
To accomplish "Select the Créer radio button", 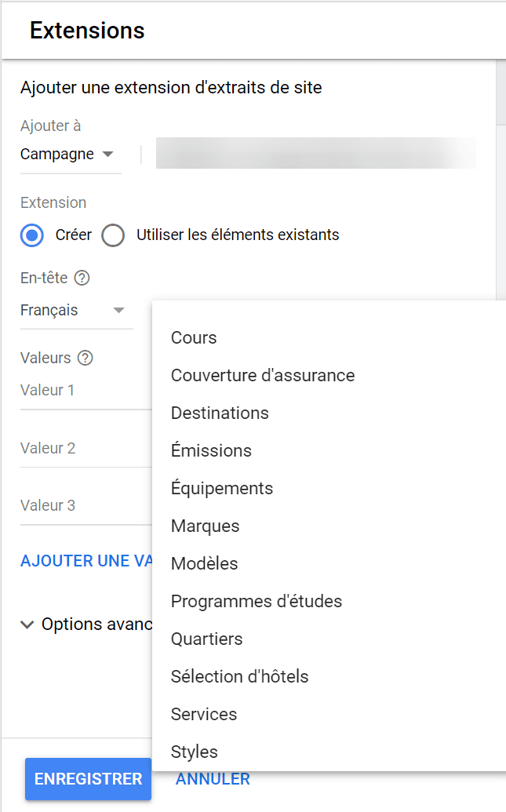I will click(x=32, y=235).
